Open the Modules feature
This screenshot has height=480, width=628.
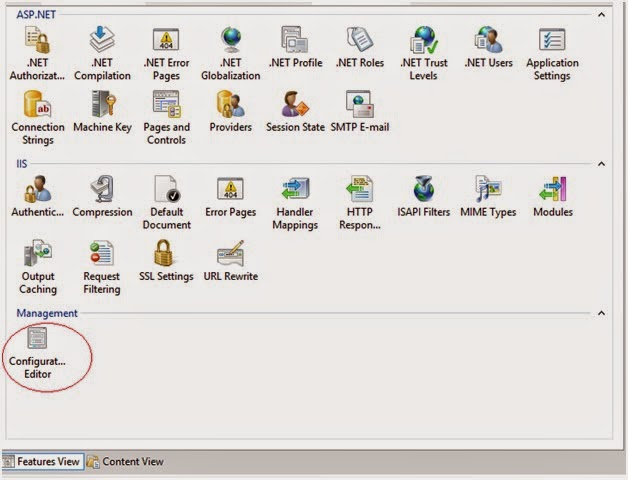point(553,196)
